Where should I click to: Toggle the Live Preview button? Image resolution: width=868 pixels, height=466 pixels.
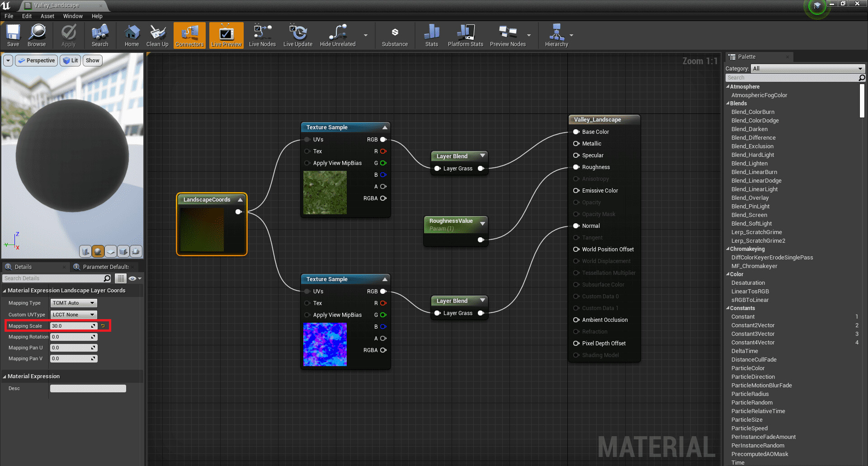coord(226,35)
